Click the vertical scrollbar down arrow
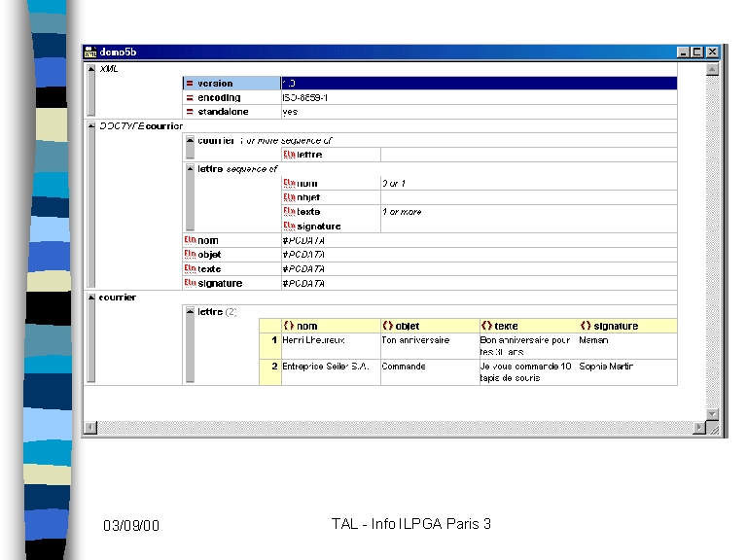The height and width of the screenshot is (560, 747). (712, 413)
